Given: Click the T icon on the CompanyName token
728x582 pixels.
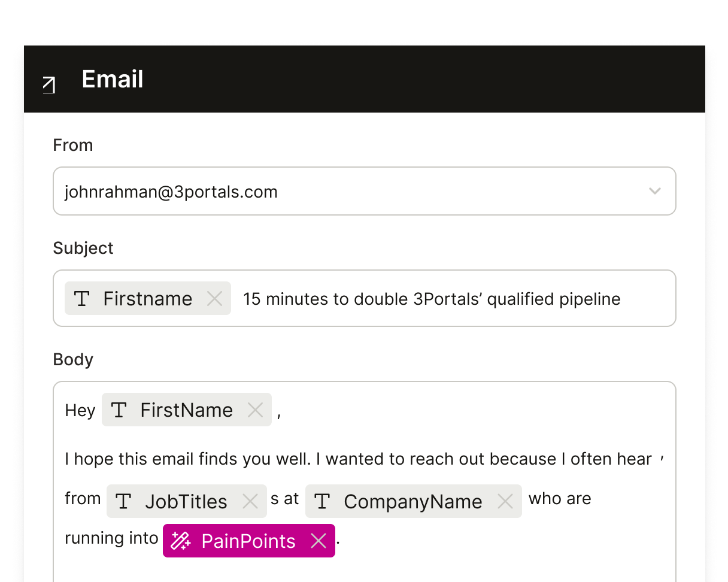Looking at the screenshot, I should [x=323, y=501].
